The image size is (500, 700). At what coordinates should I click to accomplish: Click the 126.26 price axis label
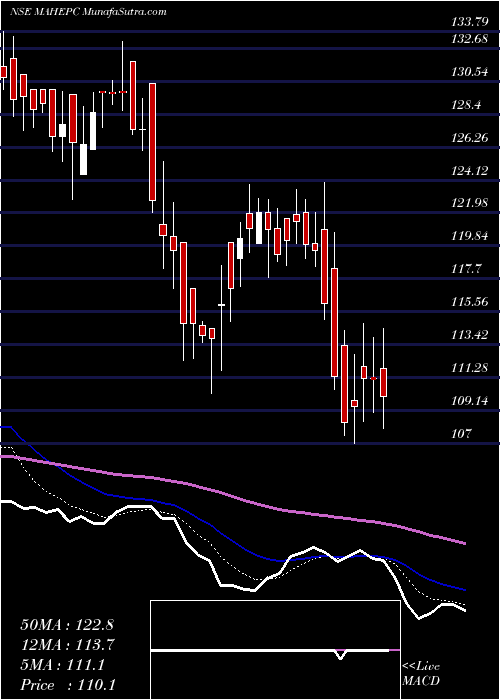click(470, 138)
